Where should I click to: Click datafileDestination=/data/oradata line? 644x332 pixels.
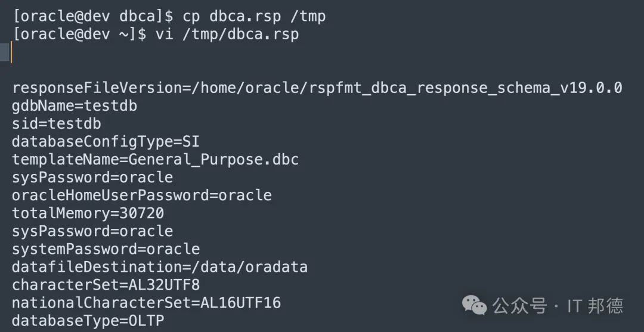(160, 267)
